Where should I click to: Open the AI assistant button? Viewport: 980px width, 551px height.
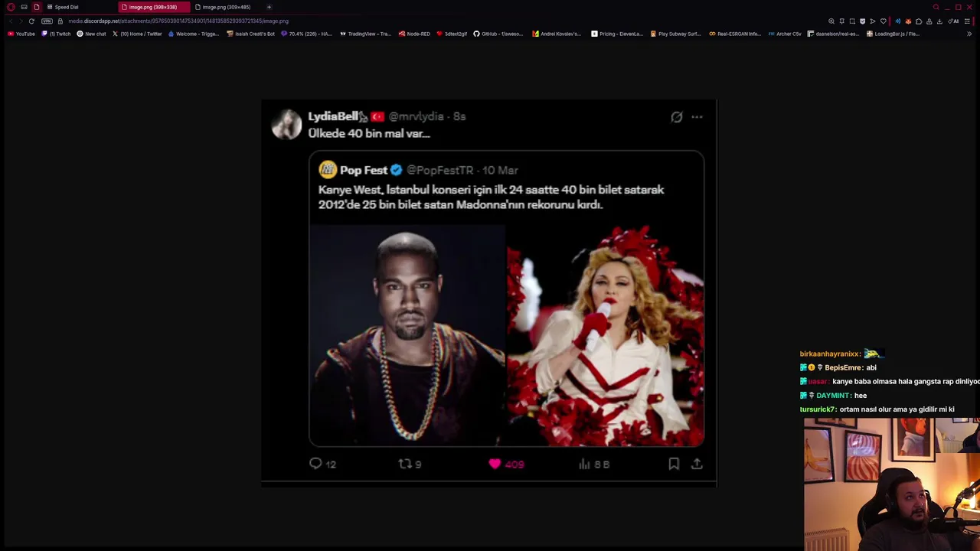pos(954,21)
